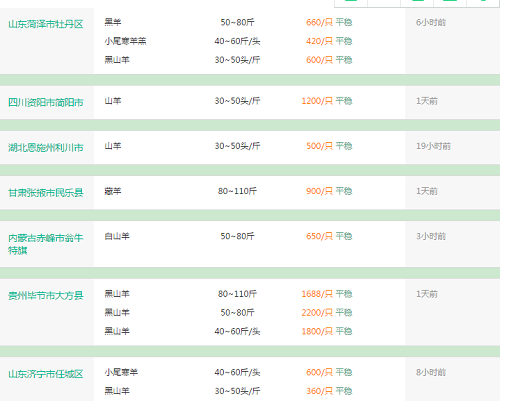
Task: Select the 小尾寒羊羔 entry in 牡丹区
Action: point(125,41)
